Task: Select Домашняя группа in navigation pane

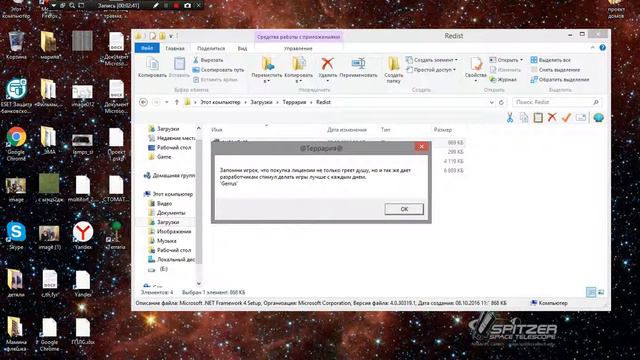Action: point(169,176)
